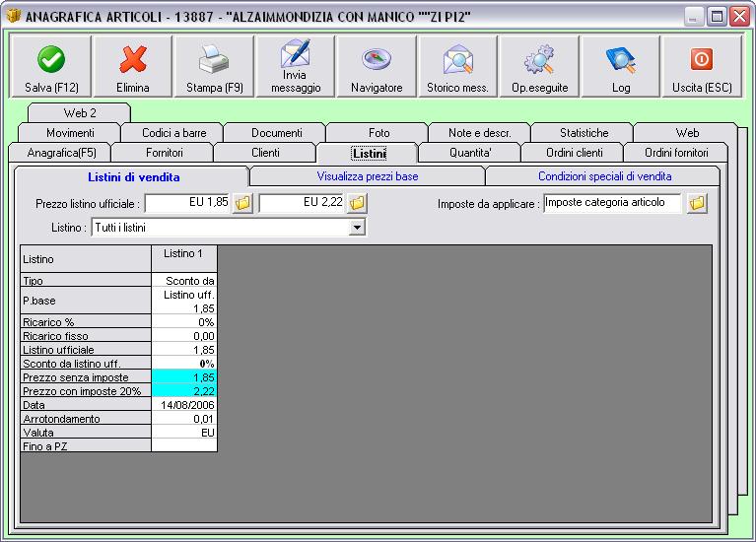Image resolution: width=756 pixels, height=542 pixels.
Task: Open Storico mess. envelope search button
Action: 457,66
